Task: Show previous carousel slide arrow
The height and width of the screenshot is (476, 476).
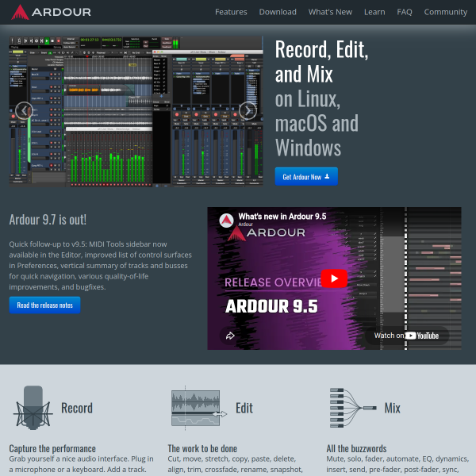Action: (24, 111)
